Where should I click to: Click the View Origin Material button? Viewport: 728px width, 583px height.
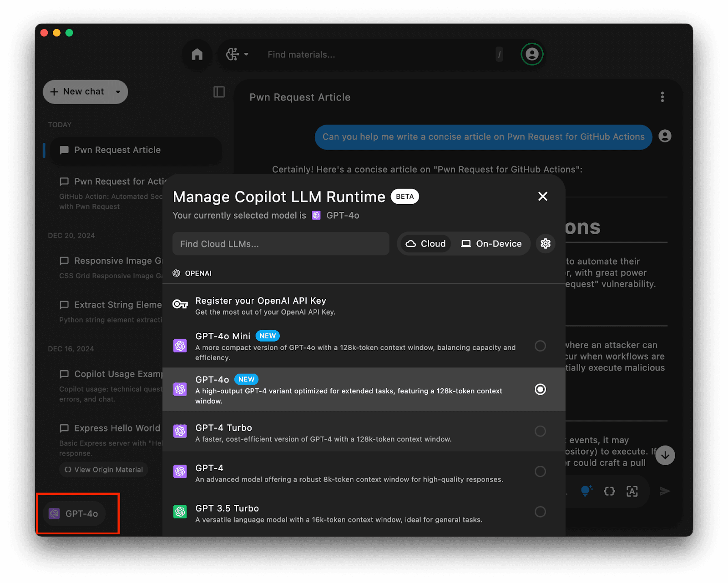click(104, 470)
